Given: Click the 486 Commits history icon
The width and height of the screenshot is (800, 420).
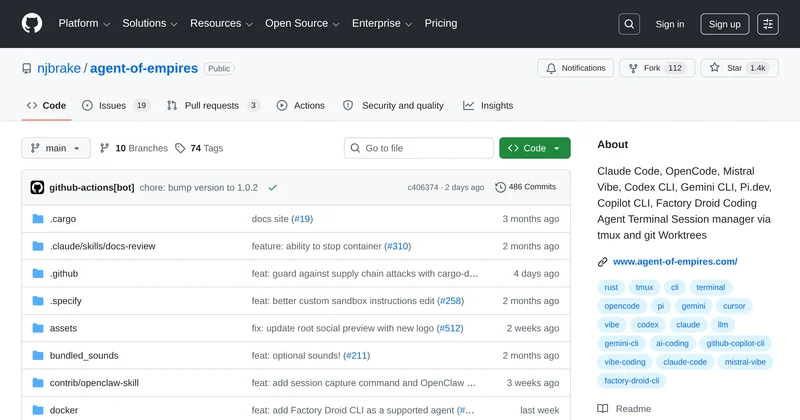Looking at the screenshot, I should click(x=501, y=187).
